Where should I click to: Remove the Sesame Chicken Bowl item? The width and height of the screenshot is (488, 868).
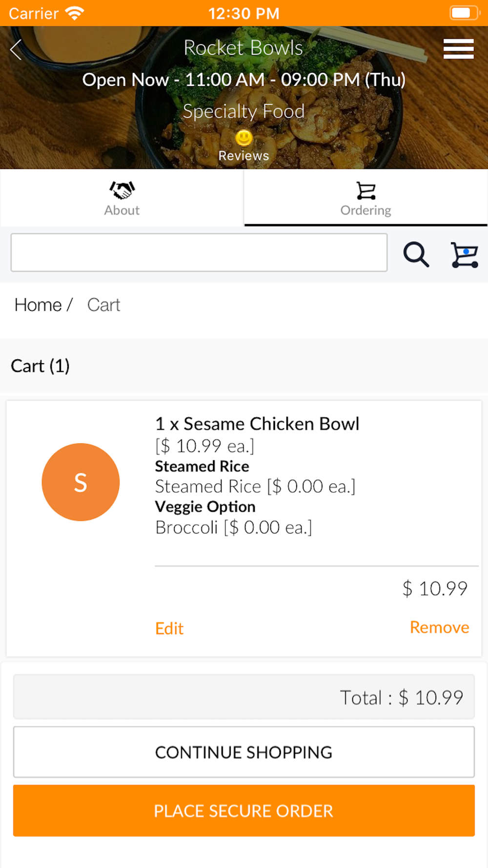[439, 627]
